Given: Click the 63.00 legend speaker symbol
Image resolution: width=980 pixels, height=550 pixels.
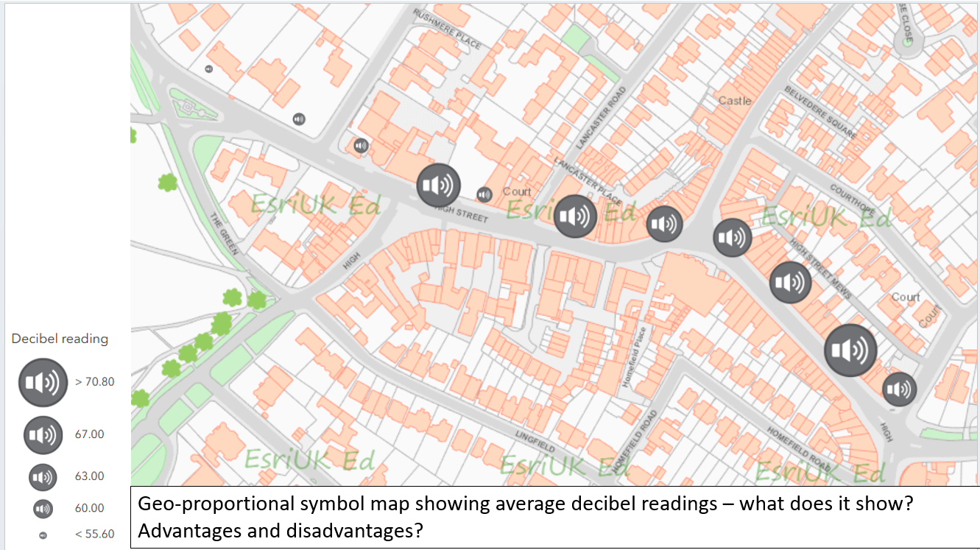Looking at the screenshot, I should 43,477.
